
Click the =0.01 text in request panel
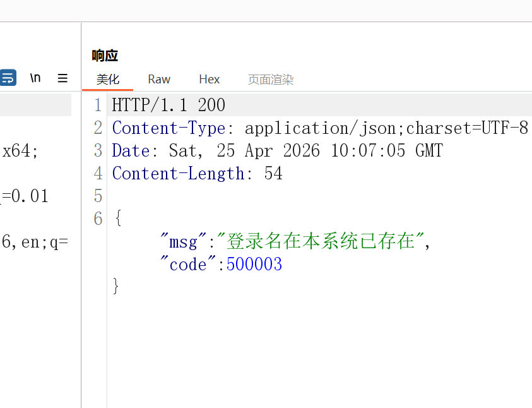pyautogui.click(x=25, y=196)
